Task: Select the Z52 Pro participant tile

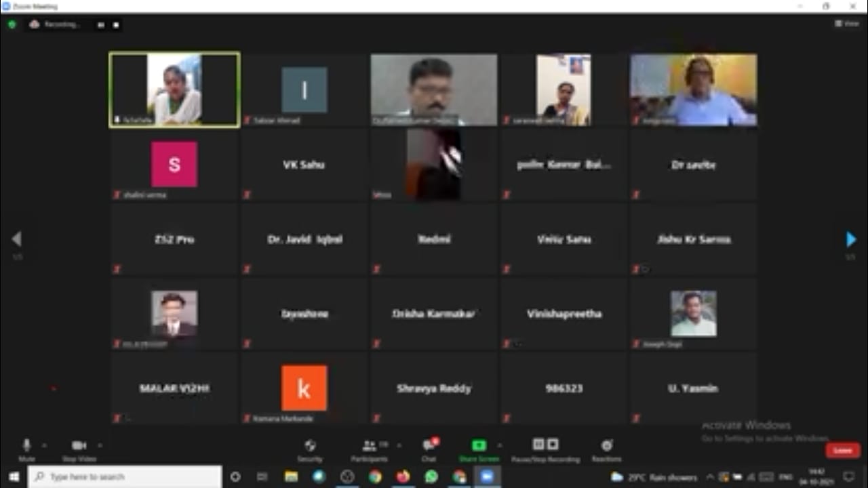Action: (174, 239)
